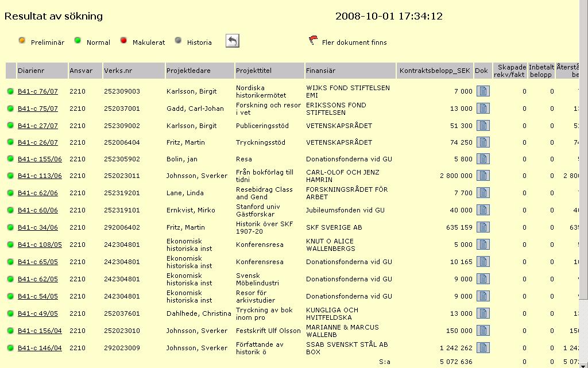Click project leader 'Dahlhede, Christina'
The height and width of the screenshot is (368, 588).
pos(199,313)
